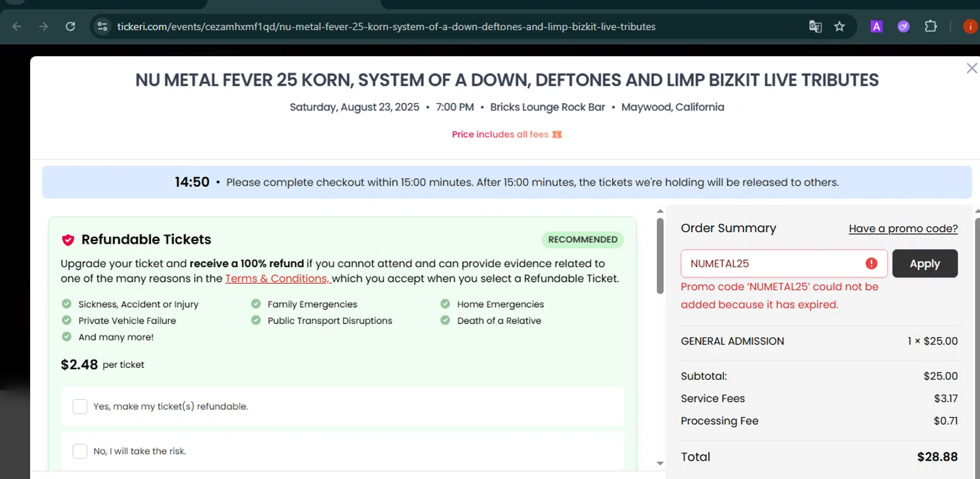Open the Extensions puzzle menu
The image size is (980, 479).
tap(930, 27)
